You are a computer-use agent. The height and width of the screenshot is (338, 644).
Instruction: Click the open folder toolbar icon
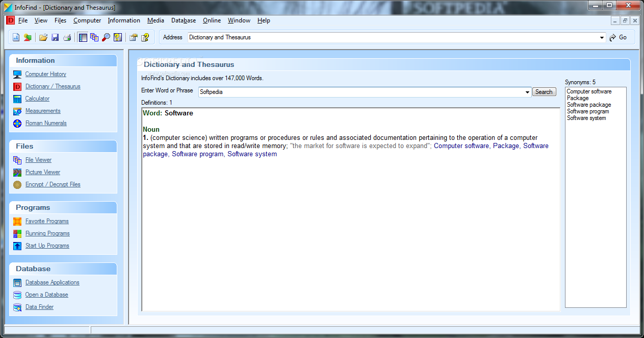(x=43, y=37)
